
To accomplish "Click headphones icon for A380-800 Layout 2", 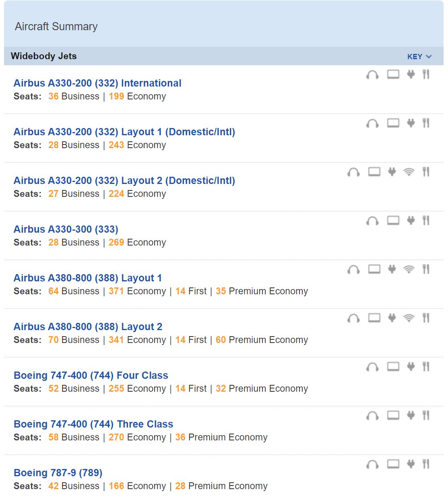I will tap(353, 318).
